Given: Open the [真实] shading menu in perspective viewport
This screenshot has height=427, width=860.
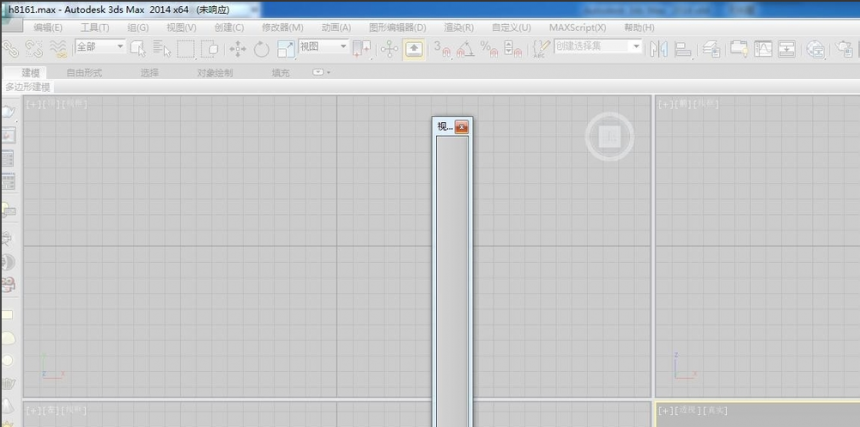Looking at the screenshot, I should pyautogui.click(x=715, y=410).
